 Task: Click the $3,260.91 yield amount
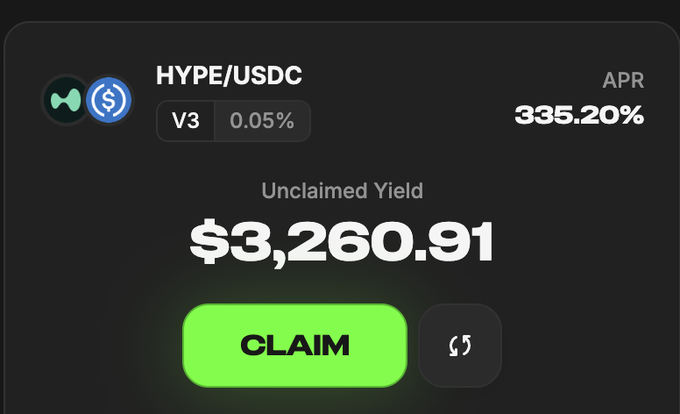click(x=341, y=241)
